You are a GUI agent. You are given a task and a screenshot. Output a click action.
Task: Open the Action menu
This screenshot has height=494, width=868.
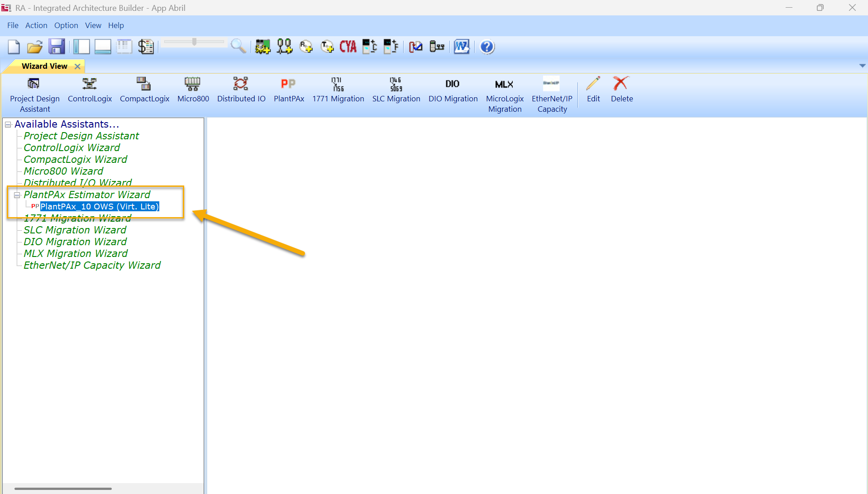click(x=36, y=25)
